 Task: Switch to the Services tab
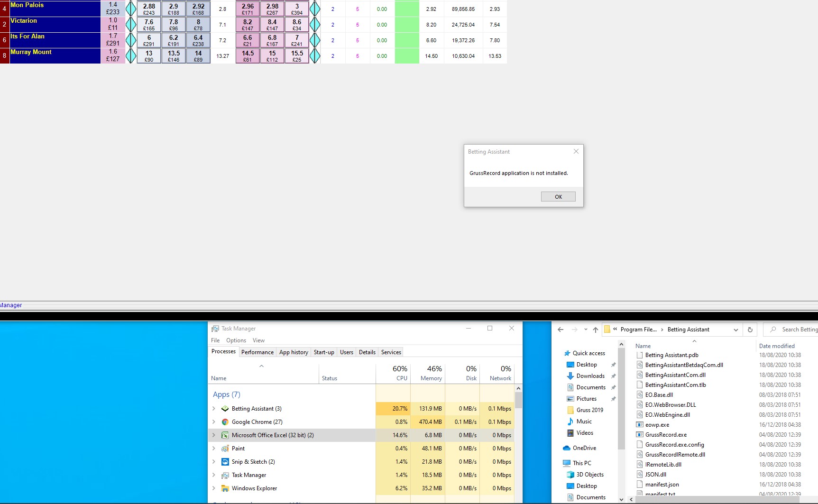(391, 352)
